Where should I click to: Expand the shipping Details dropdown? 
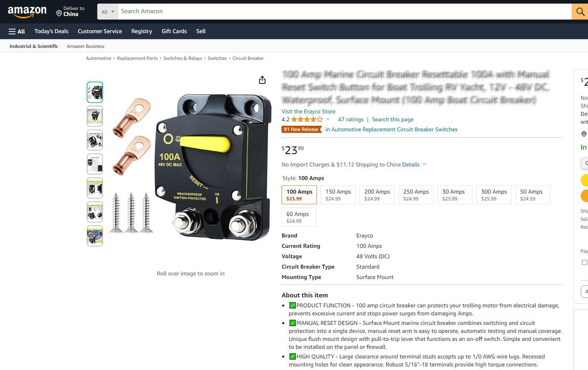(414, 164)
